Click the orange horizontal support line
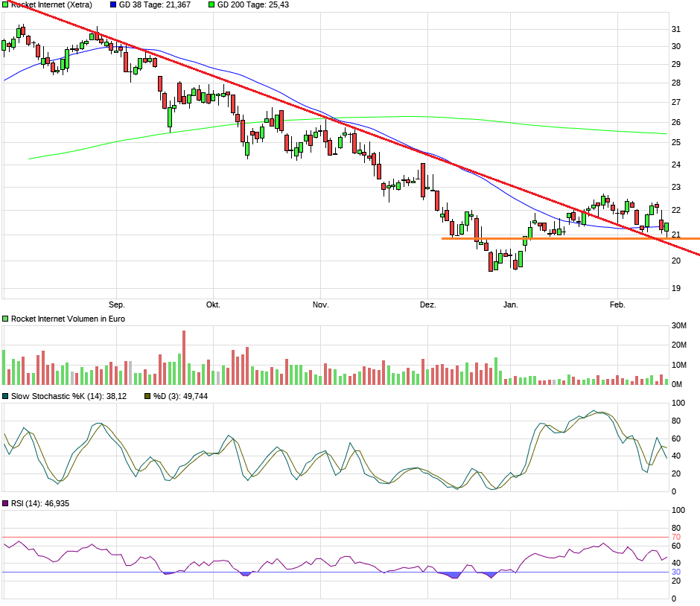 click(521, 237)
